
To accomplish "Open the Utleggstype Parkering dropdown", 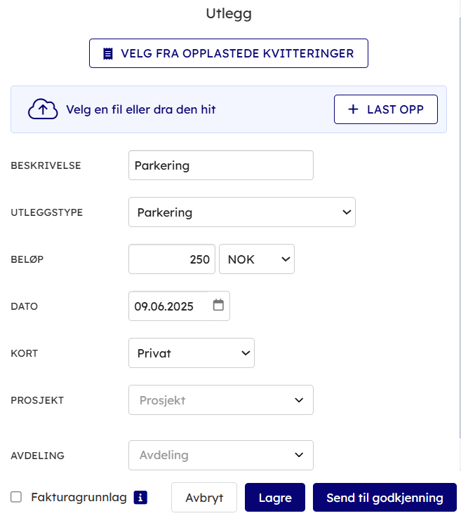I will click(242, 212).
